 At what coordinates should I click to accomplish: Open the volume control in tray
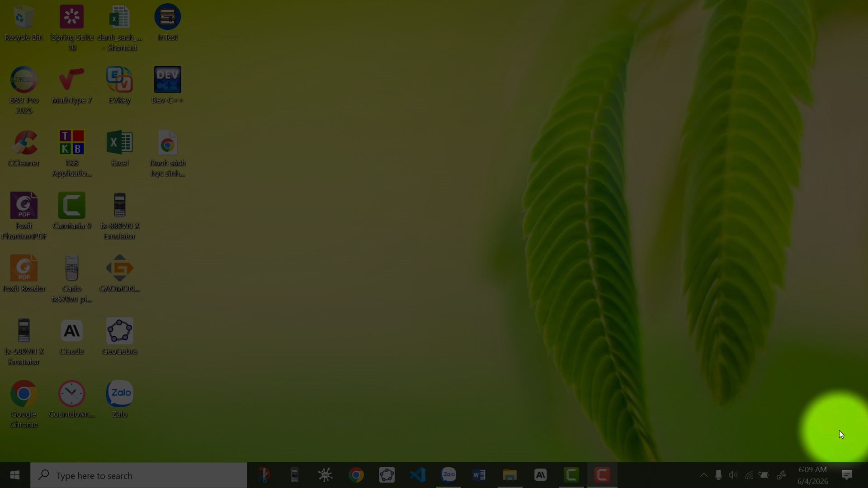733,475
